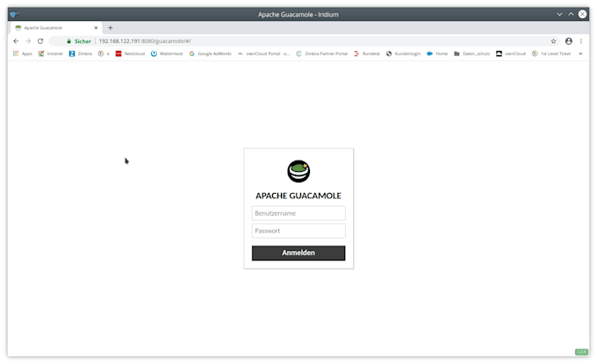Image resolution: width=597 pixels, height=364 pixels.
Task: Open the ownCloud Portal bookmark
Action: 264,54
